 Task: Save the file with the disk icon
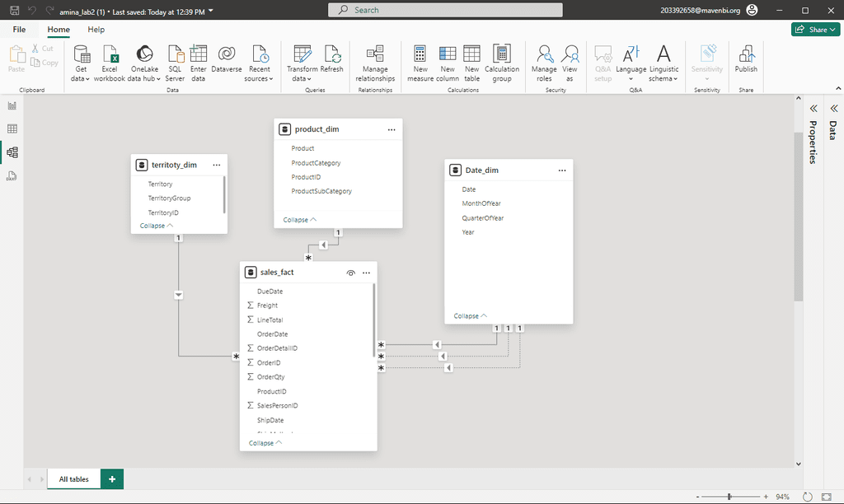coord(15,10)
